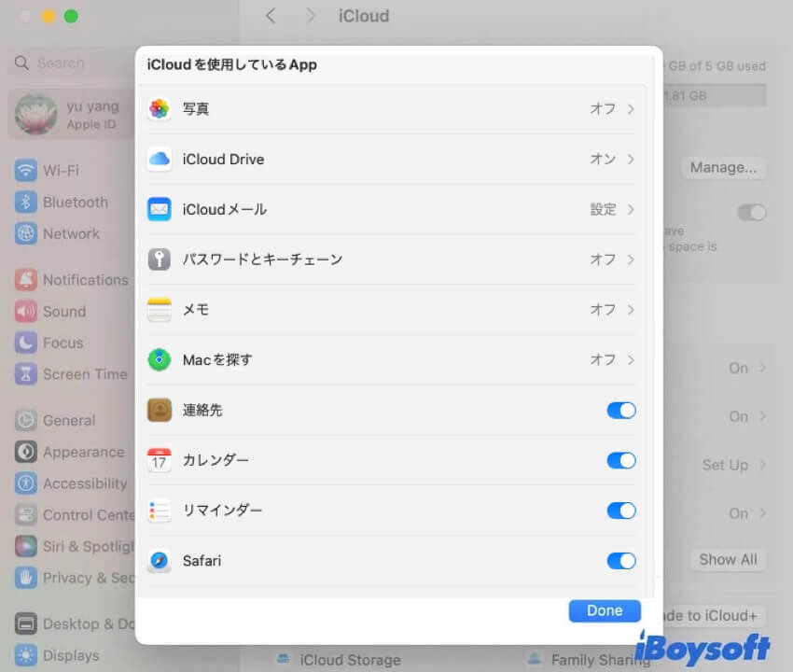Image resolution: width=793 pixels, height=672 pixels.
Task: Click the iCloudメール envelope icon
Action: pos(160,210)
